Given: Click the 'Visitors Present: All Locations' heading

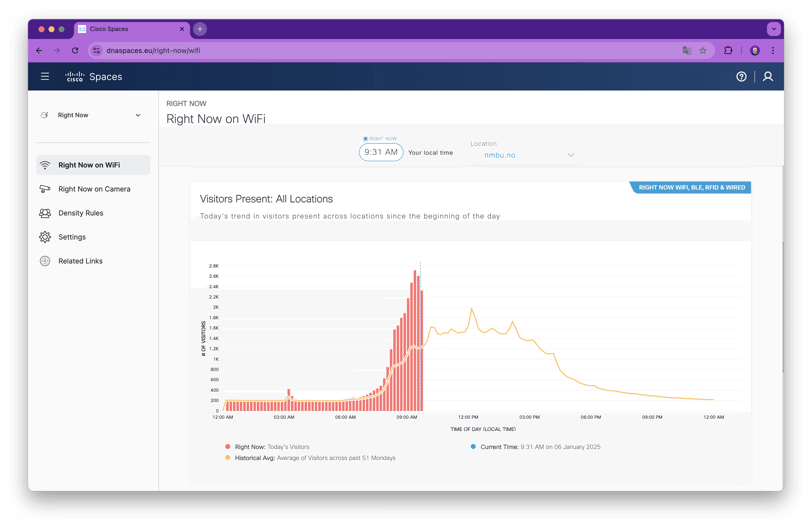Looking at the screenshot, I should [266, 199].
